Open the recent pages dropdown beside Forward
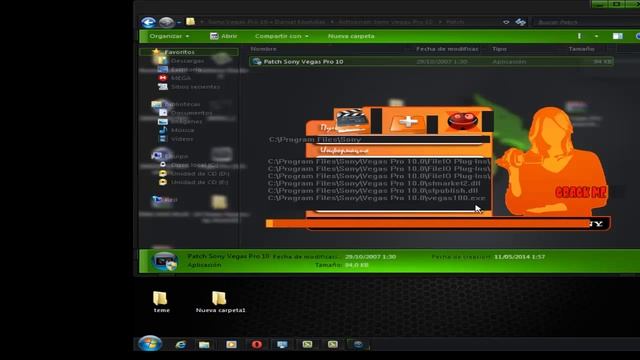Image resolution: width=640 pixels, height=360 pixels. [x=179, y=22]
